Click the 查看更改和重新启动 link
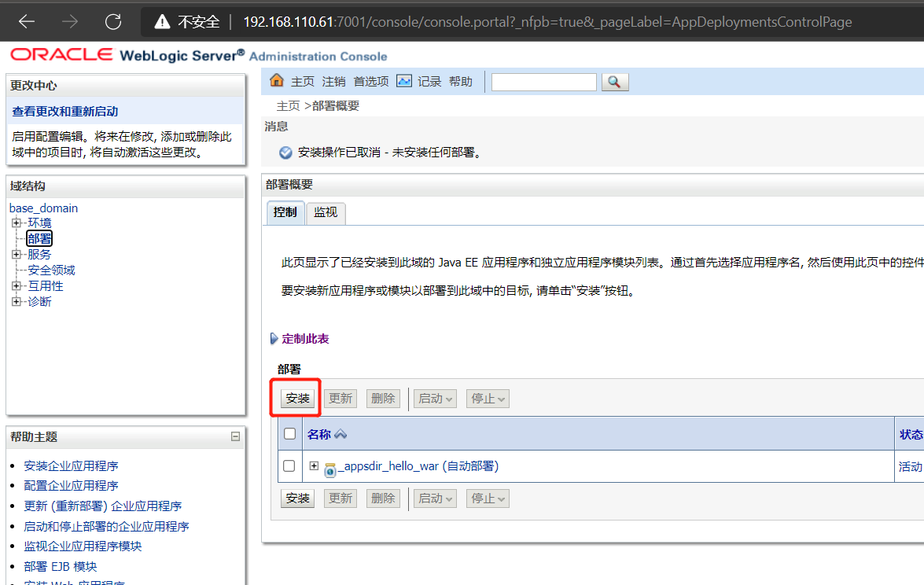924x585 pixels. pos(64,112)
